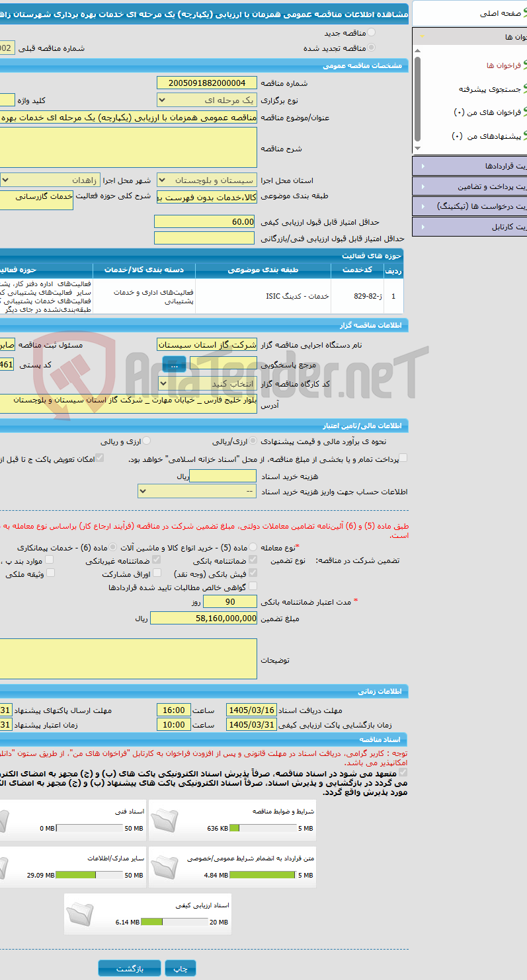Click the ... button next to مرجع پاسخگویی
Screen dimensions: 527x980
tap(174, 364)
